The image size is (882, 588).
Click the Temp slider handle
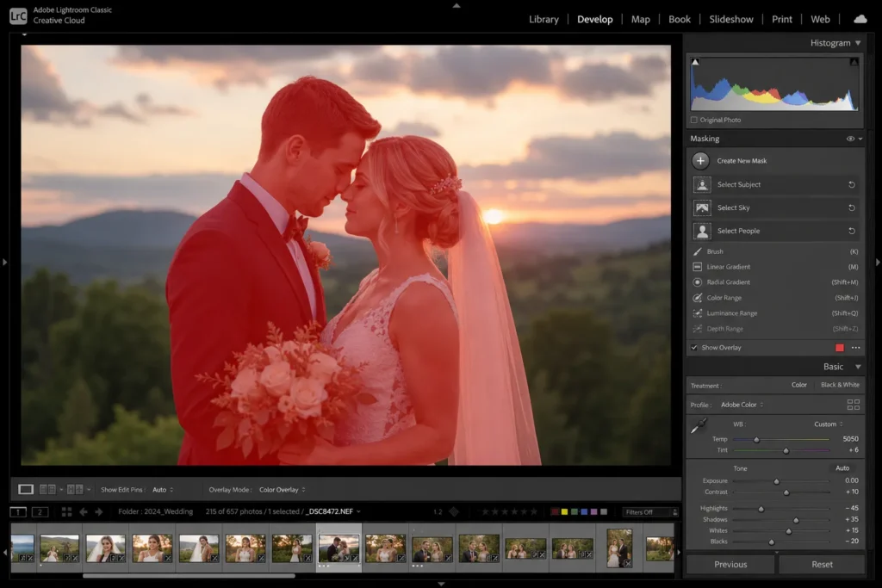coord(756,440)
